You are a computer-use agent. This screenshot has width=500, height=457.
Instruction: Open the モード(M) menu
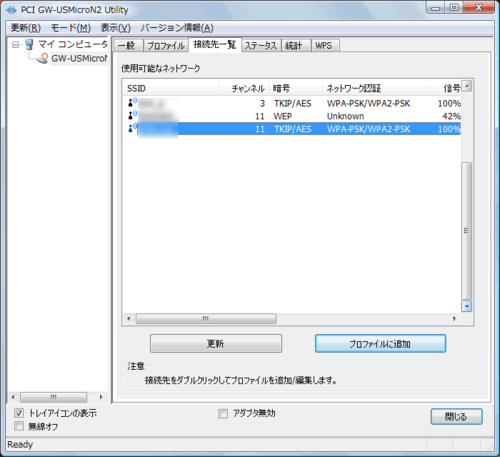coord(71,28)
